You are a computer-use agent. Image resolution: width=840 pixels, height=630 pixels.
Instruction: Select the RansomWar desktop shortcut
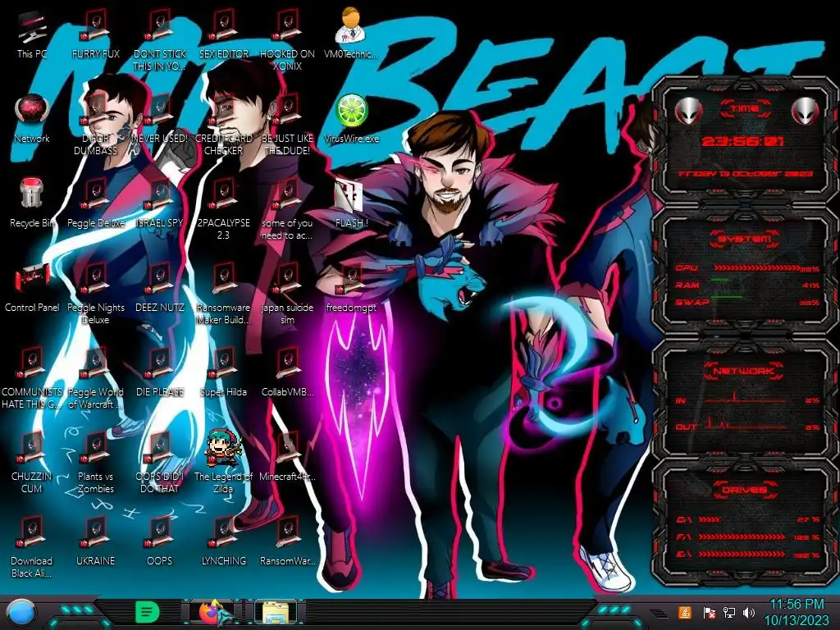pos(288,541)
